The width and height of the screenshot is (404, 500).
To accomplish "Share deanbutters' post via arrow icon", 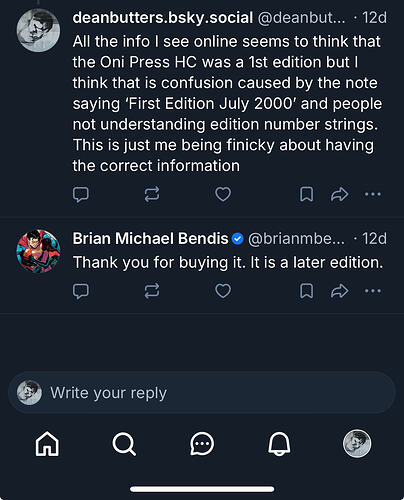I will click(x=340, y=194).
